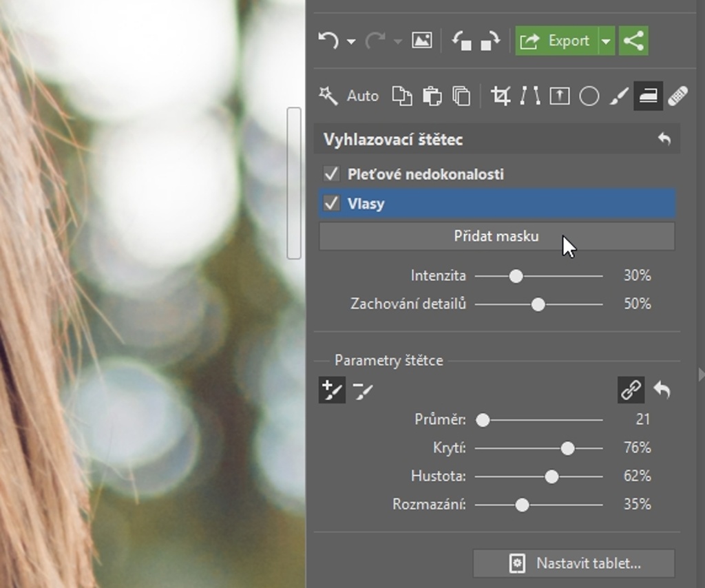Image resolution: width=705 pixels, height=588 pixels.
Task: Click the Průměr value 21
Action: click(643, 419)
